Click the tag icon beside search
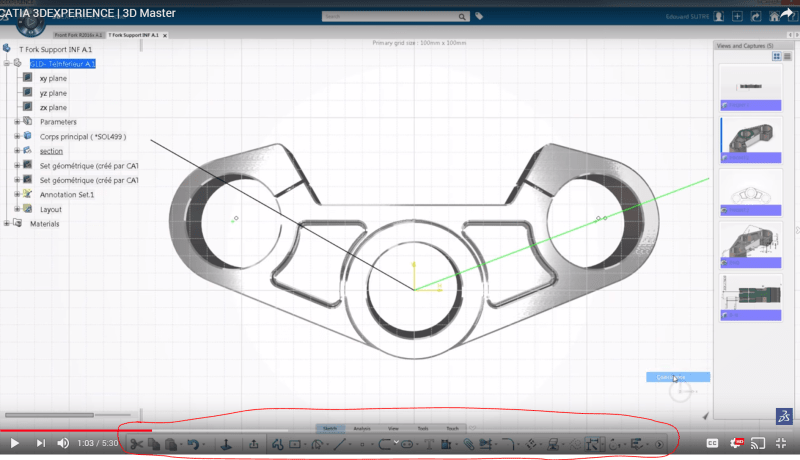The height and width of the screenshot is (460, 800). click(479, 17)
